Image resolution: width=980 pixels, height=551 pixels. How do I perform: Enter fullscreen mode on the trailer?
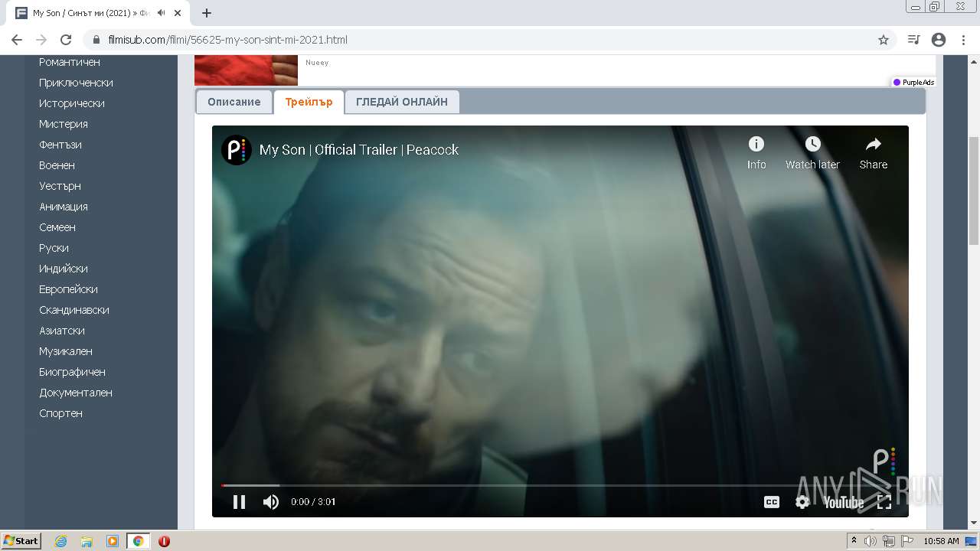click(884, 502)
